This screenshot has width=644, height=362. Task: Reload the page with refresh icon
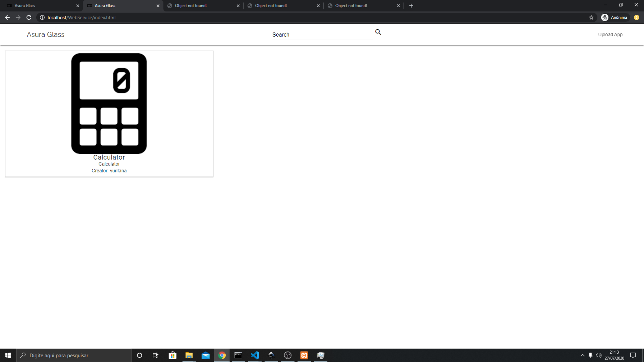(x=29, y=17)
